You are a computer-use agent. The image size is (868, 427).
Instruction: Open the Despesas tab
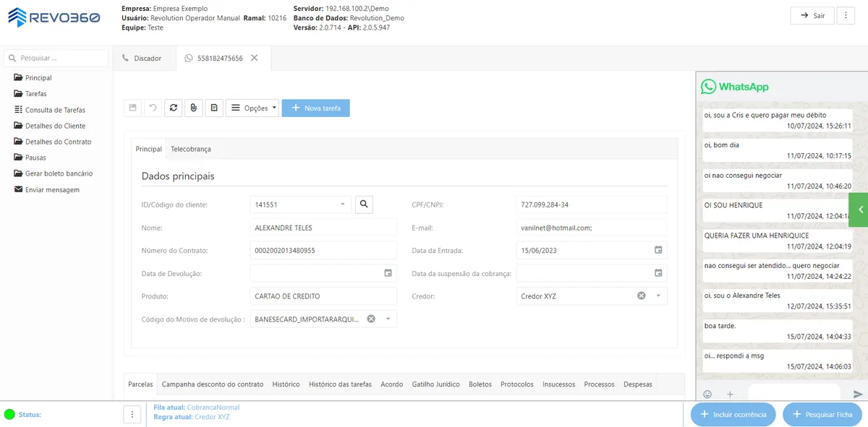click(x=638, y=384)
